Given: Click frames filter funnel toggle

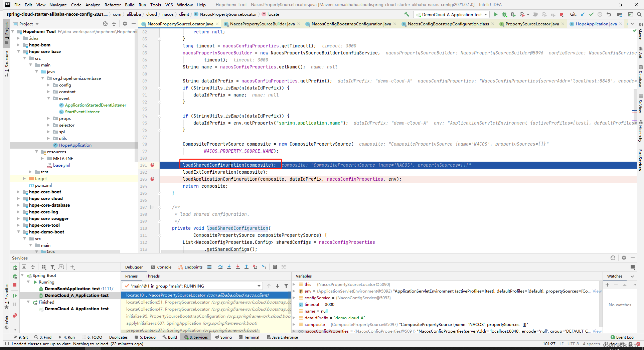Looking at the screenshot, I should [x=286, y=286].
